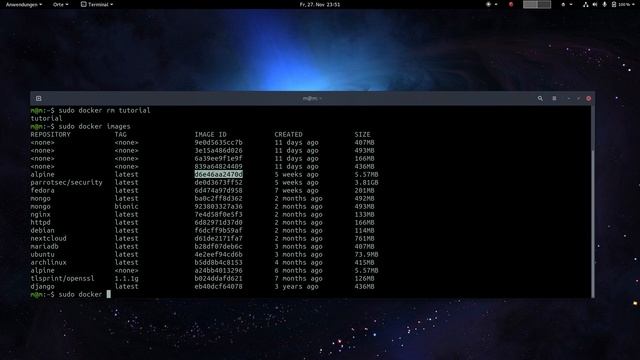Open the terminal hamburger menu

554,98
